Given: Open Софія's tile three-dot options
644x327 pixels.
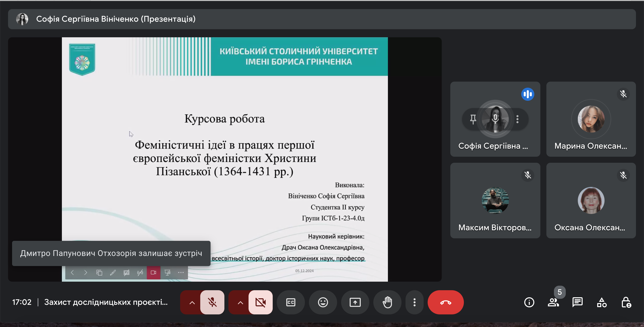Looking at the screenshot, I should tap(517, 119).
